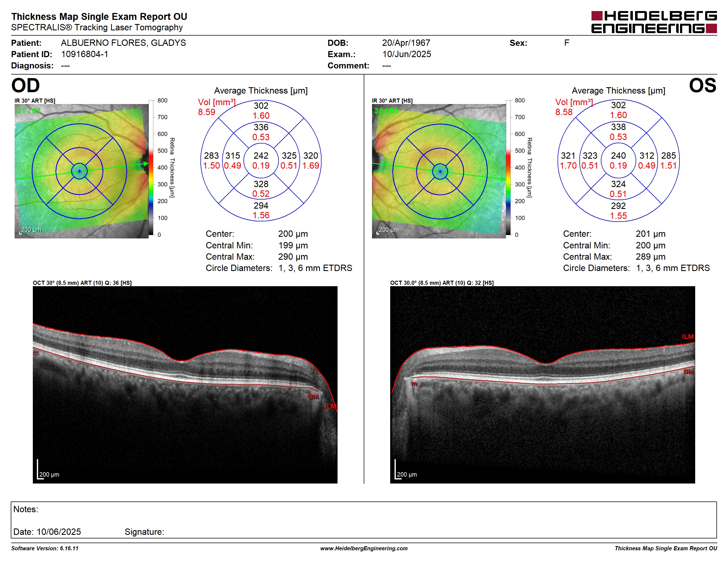Select OD Central Min value 199 µm
Viewport: 728px width, 563px height.
coord(293,245)
